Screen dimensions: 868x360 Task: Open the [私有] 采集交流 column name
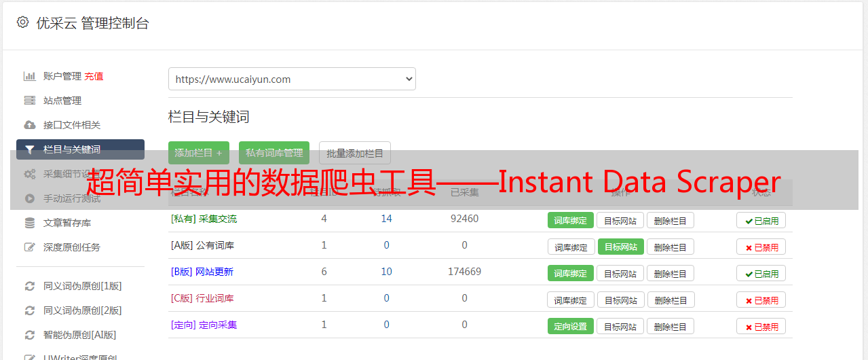tap(204, 219)
